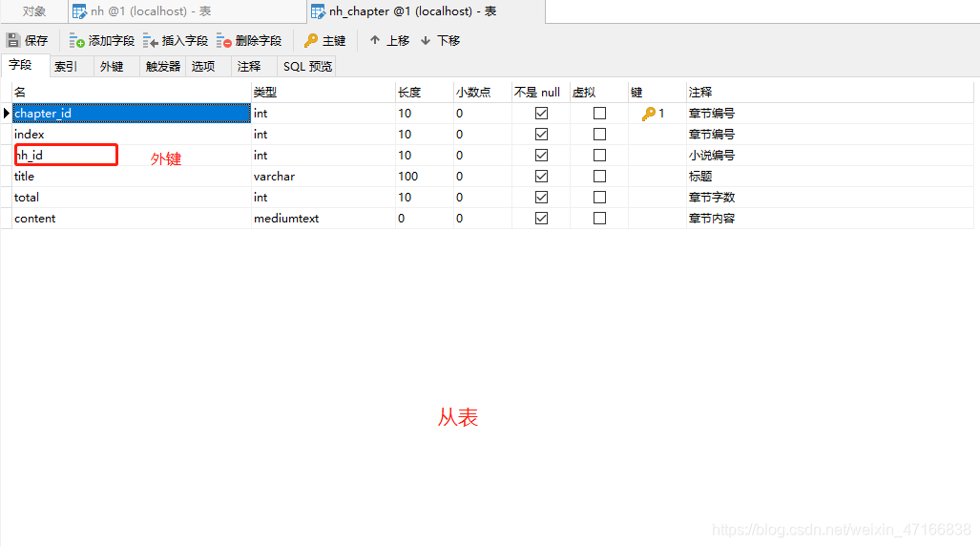This screenshot has width=980, height=547.
Task: Click the Insert Field (插入字段) icon
Action: pos(150,41)
